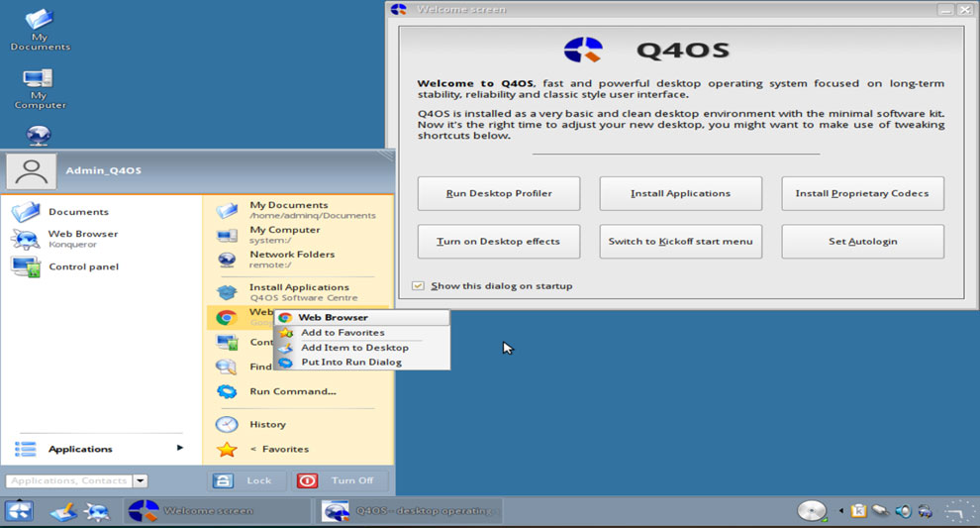Toggle Show this dialog on startup checkbox

418,286
